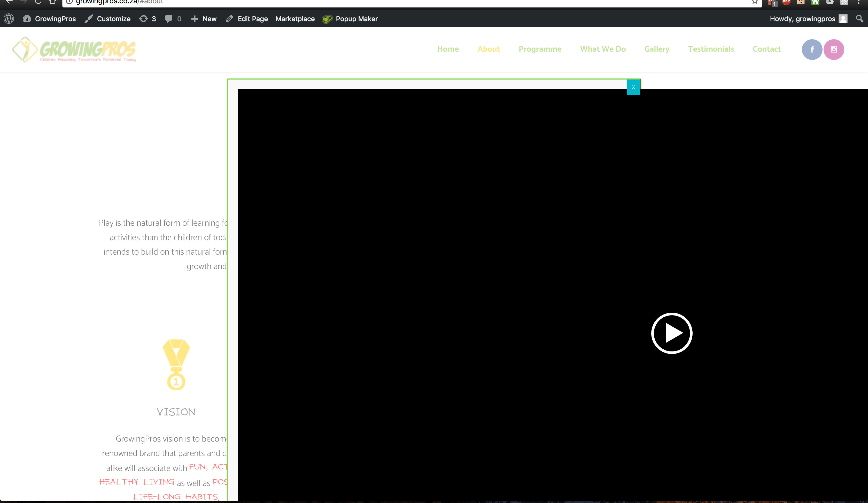Navigate to Testimonials in site menu

pyautogui.click(x=711, y=49)
